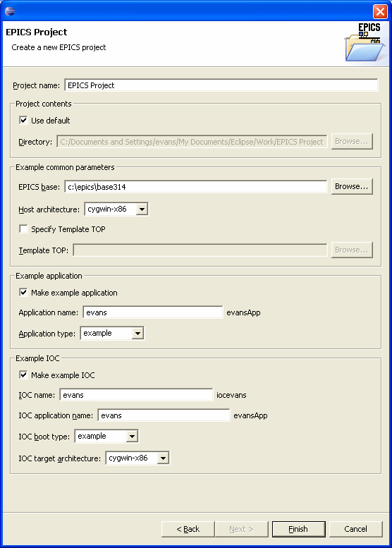Browse for the EPICS base directory
Image resolution: width=392 pixels, height=548 pixels.
352,187
